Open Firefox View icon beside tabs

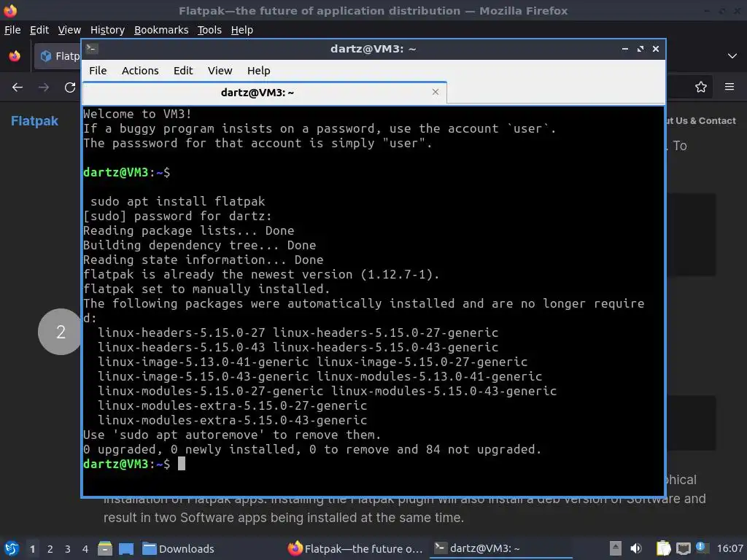[15, 56]
